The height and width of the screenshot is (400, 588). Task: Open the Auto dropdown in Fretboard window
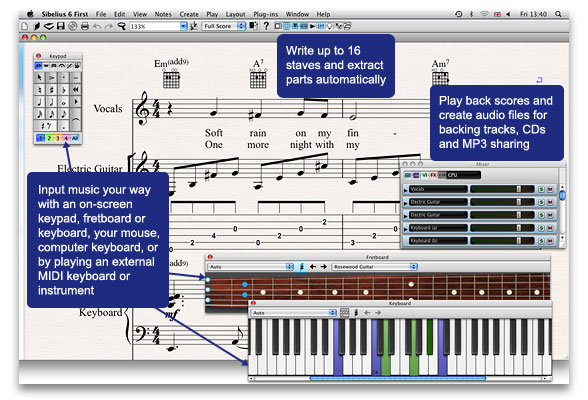250,267
